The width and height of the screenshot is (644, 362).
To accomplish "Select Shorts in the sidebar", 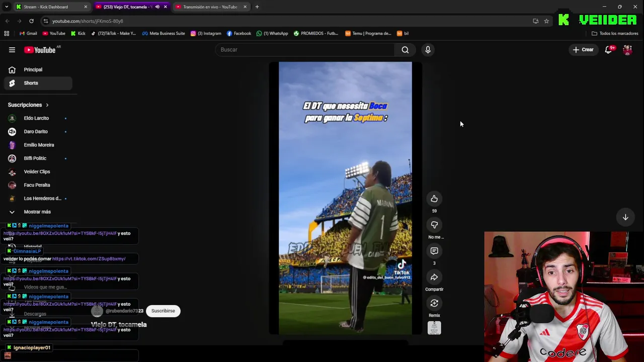I will click(38, 83).
